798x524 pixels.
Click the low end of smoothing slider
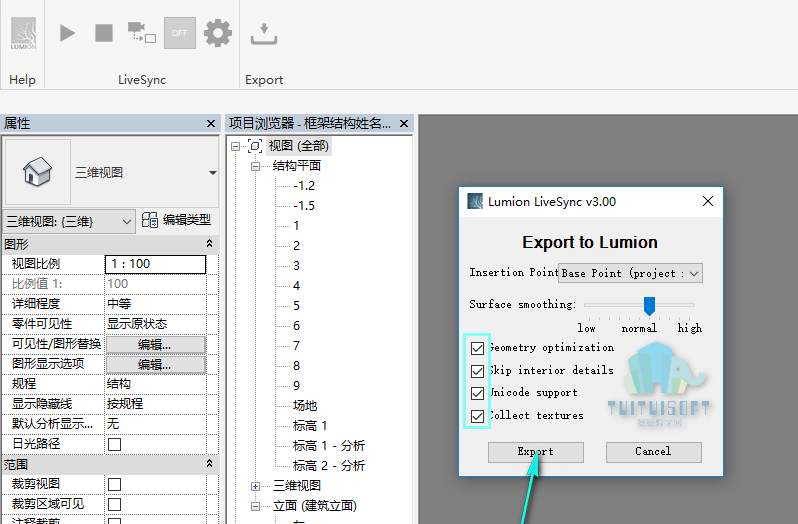[x=586, y=328]
